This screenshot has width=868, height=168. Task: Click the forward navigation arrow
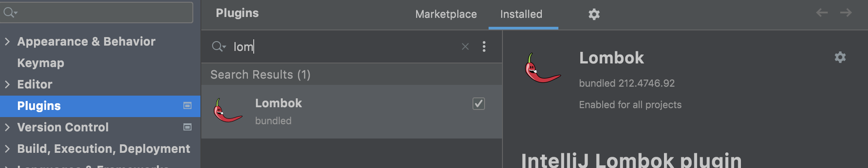846,13
